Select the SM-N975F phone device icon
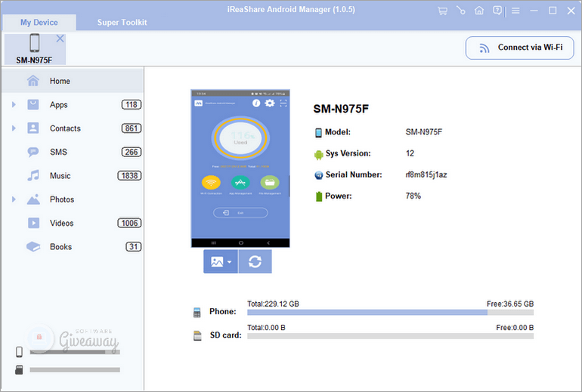The image size is (582, 392). pyautogui.click(x=34, y=43)
